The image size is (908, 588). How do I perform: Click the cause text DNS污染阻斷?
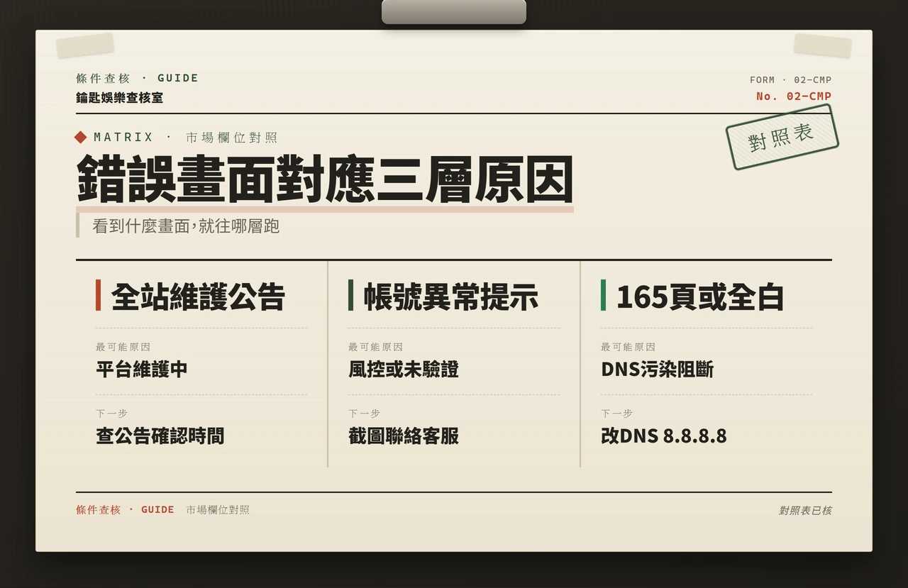coord(657,370)
